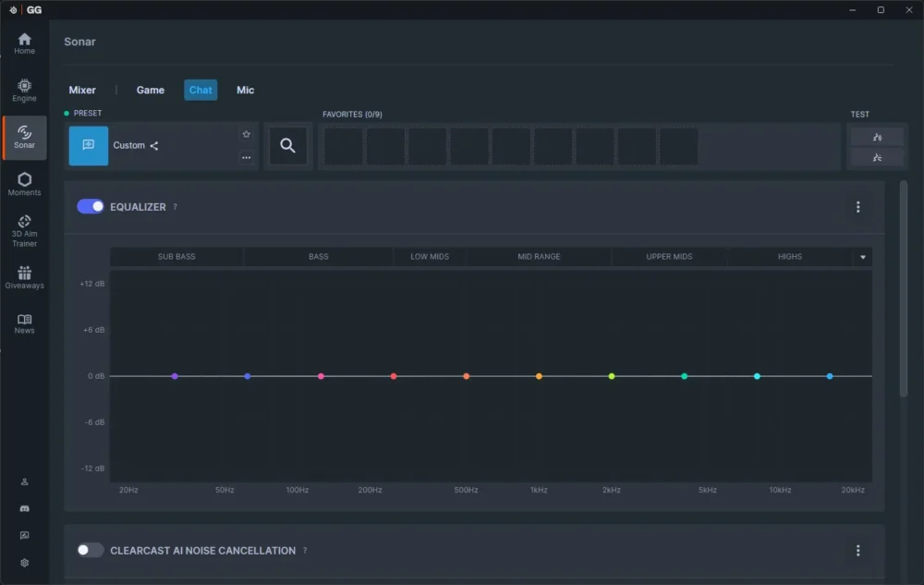Click the lime EQ point at 2kHz
The image size is (924, 585).
point(612,376)
